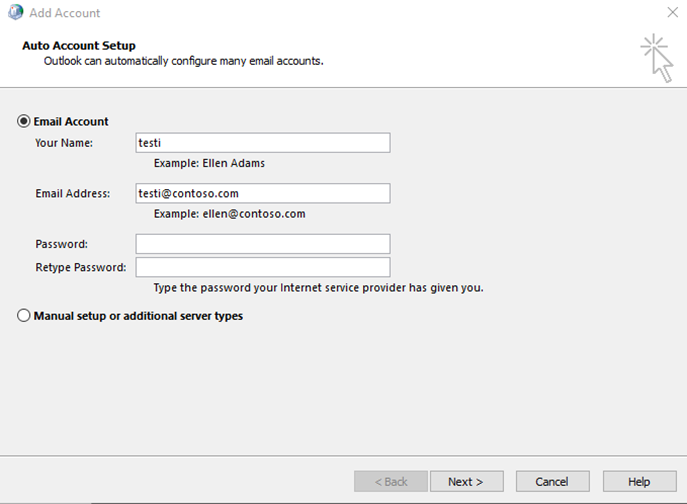
Task: Select the Retype Password input box
Action: pos(263,267)
